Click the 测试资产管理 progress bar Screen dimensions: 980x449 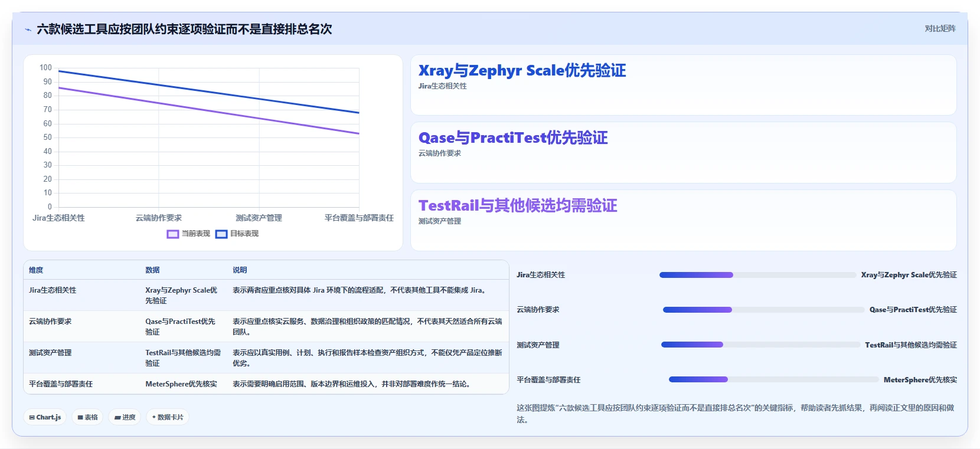click(760, 345)
